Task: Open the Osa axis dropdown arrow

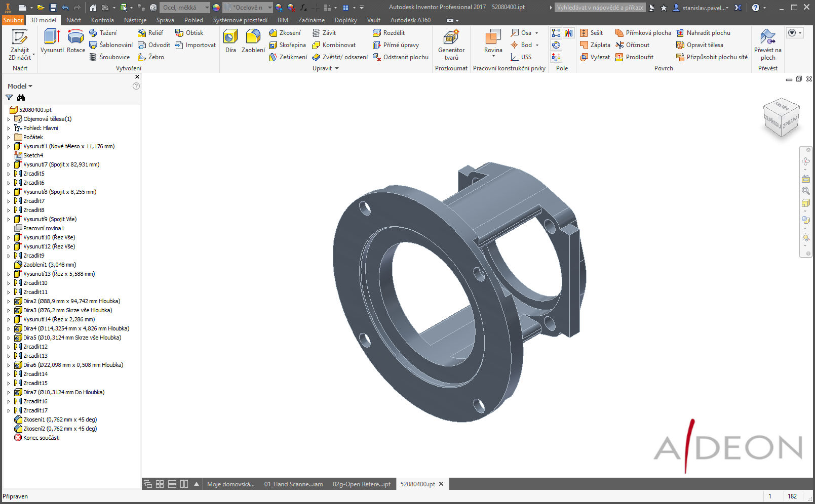Action: pos(537,33)
